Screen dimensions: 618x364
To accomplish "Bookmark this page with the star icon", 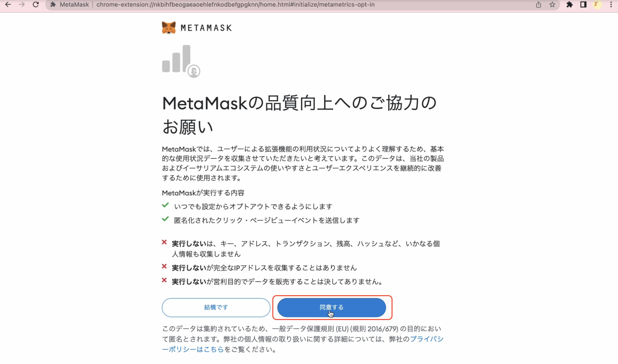I will pos(552,5).
